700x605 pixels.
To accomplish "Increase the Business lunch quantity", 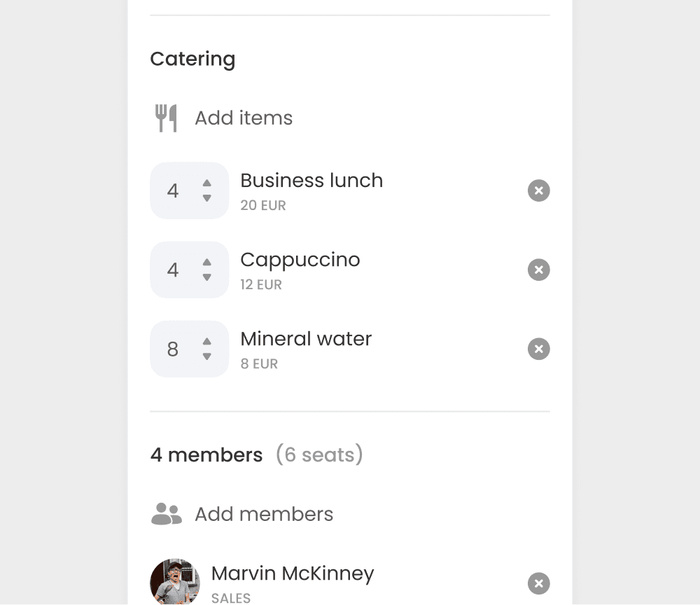I will point(206,184).
